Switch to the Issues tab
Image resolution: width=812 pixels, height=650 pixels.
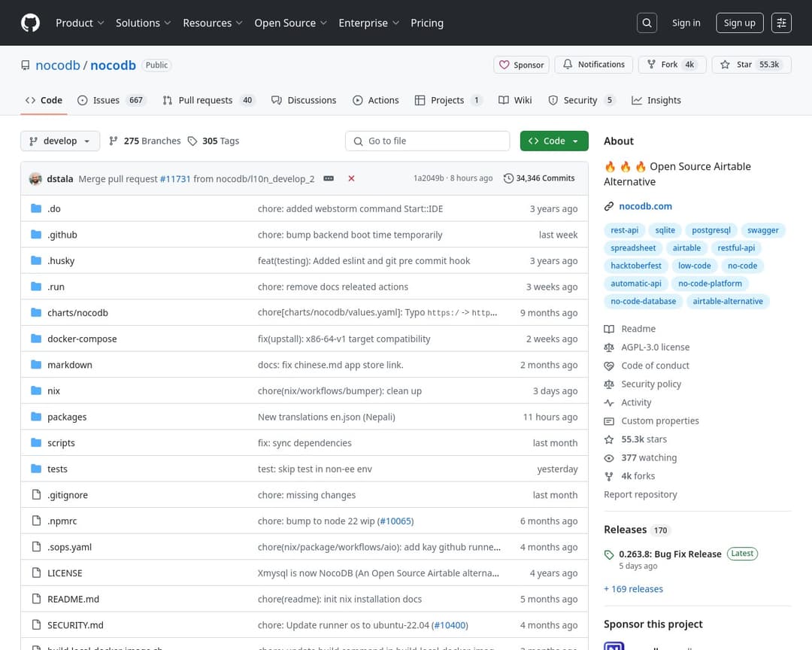(x=111, y=101)
